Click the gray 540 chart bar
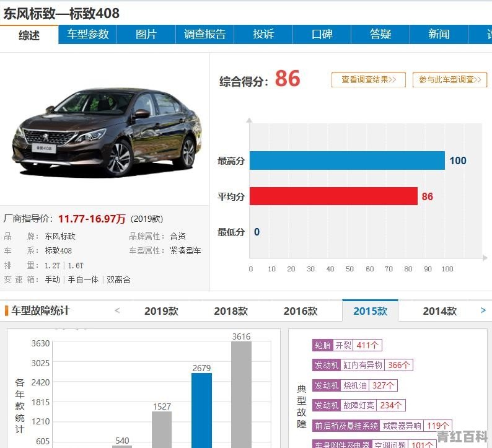Viewport: 492px width, 448px height. tap(122, 446)
